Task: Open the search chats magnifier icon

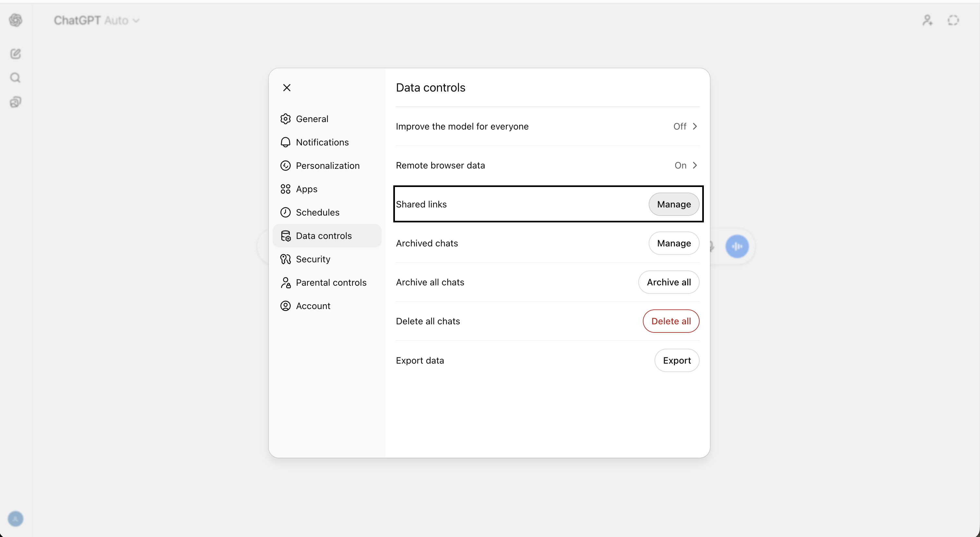Action: [x=16, y=78]
